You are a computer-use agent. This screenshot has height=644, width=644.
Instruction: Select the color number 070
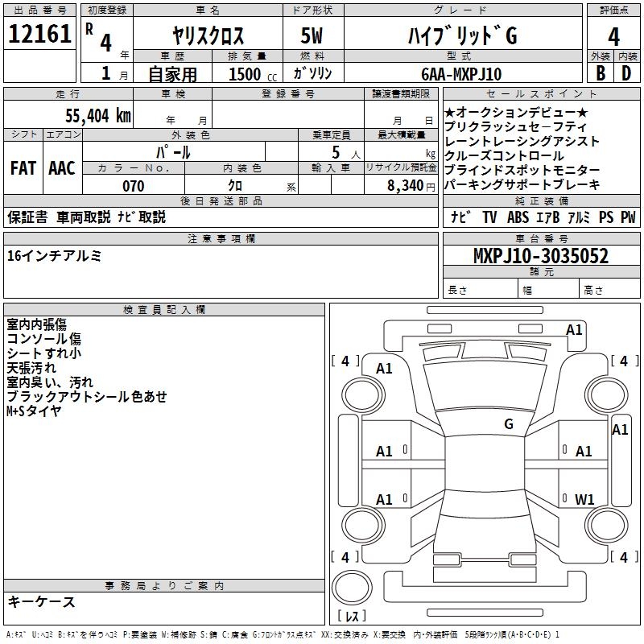[x=133, y=186]
